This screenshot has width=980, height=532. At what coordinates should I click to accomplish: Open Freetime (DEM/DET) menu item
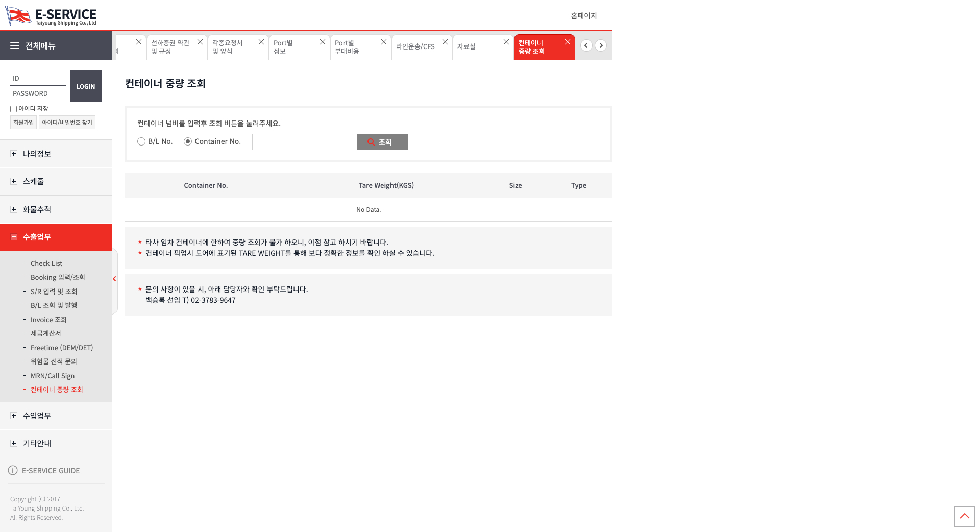tap(62, 348)
